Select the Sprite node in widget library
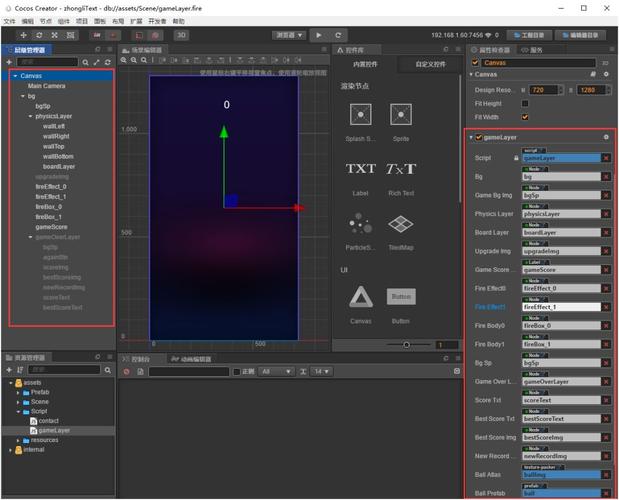 (x=400, y=115)
